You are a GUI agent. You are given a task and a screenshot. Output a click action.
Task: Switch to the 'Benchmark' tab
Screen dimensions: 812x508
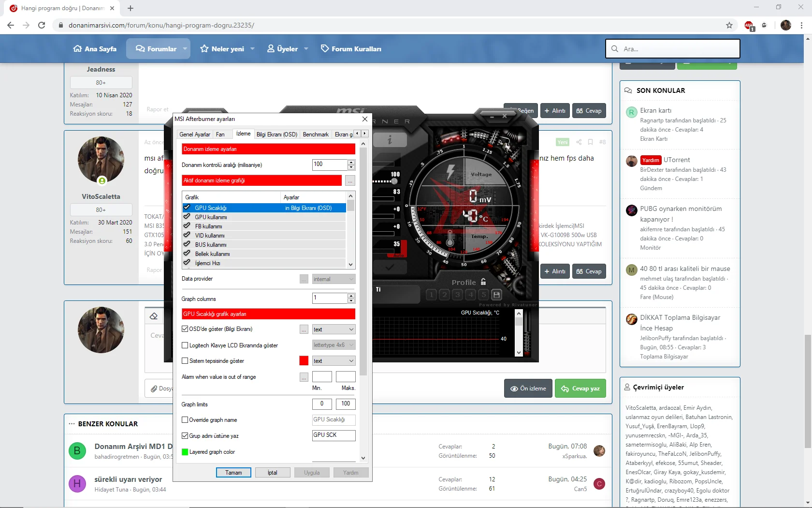[316, 134]
